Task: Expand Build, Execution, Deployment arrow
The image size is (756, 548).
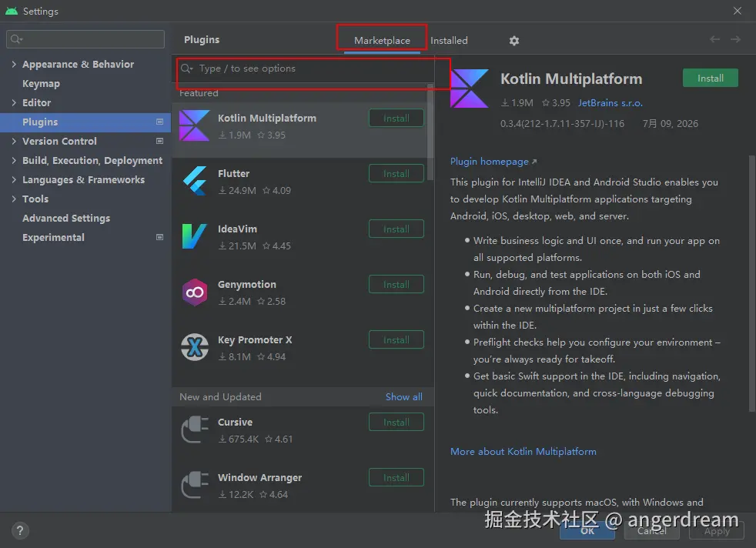Action: pyautogui.click(x=14, y=161)
